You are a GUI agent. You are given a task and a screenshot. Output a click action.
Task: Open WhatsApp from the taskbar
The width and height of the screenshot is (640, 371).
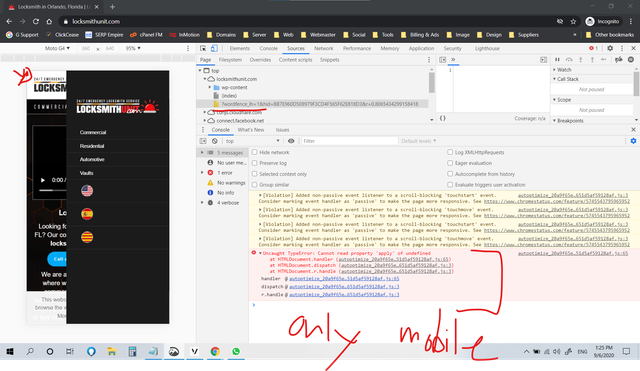[x=236, y=351]
